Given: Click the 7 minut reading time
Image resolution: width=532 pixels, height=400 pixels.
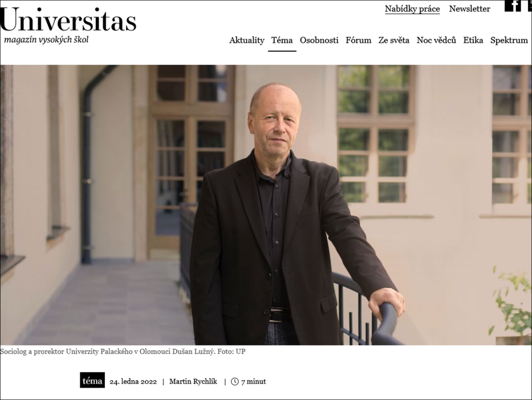Looking at the screenshot, I should click(254, 382).
